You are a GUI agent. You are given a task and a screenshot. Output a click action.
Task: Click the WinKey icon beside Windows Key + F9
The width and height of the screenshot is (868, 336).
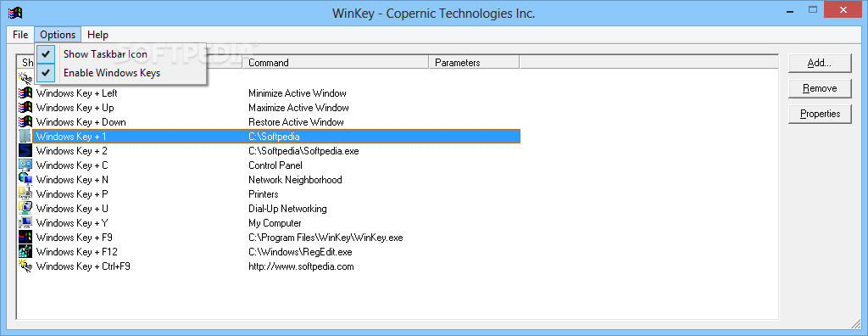pyautogui.click(x=25, y=238)
